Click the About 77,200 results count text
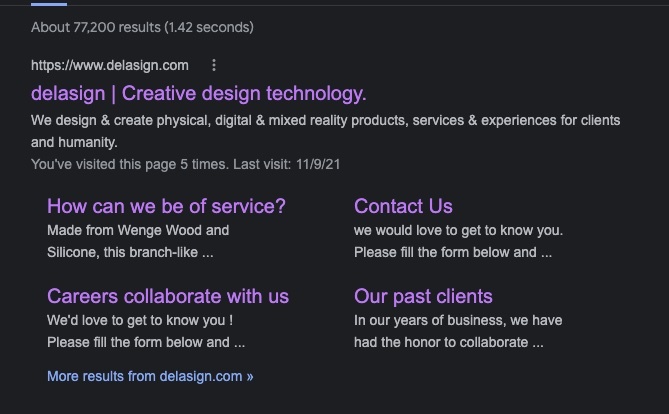 pos(96,27)
